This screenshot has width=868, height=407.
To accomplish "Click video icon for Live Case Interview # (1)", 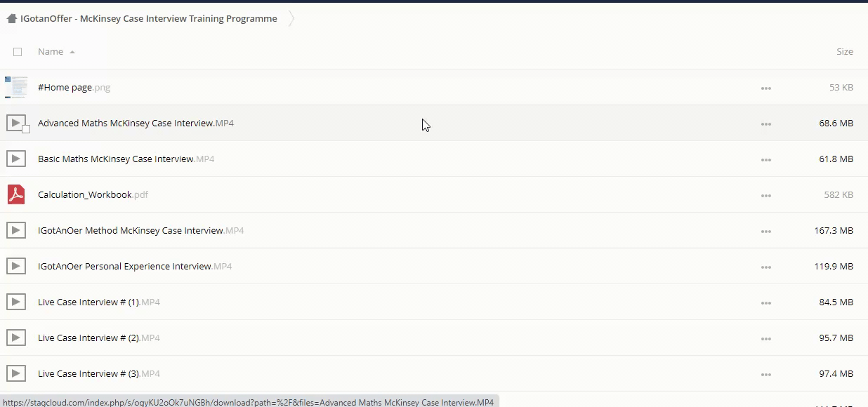I will click(16, 302).
